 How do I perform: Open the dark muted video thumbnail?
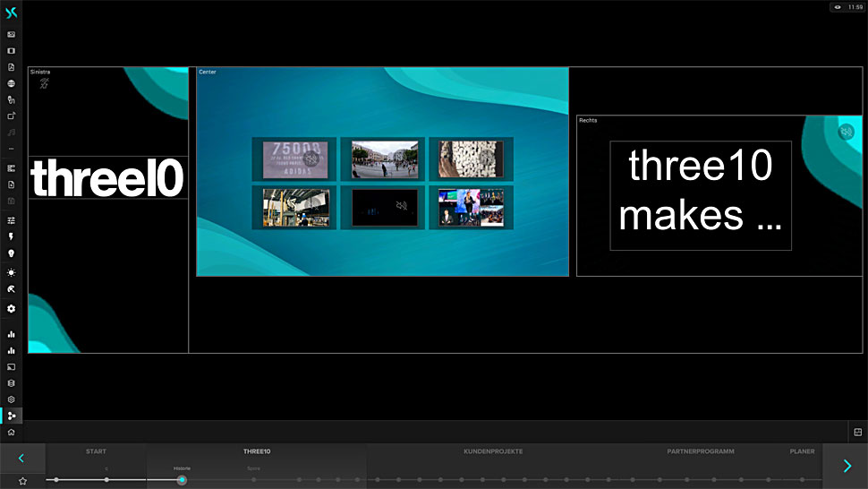pos(384,208)
